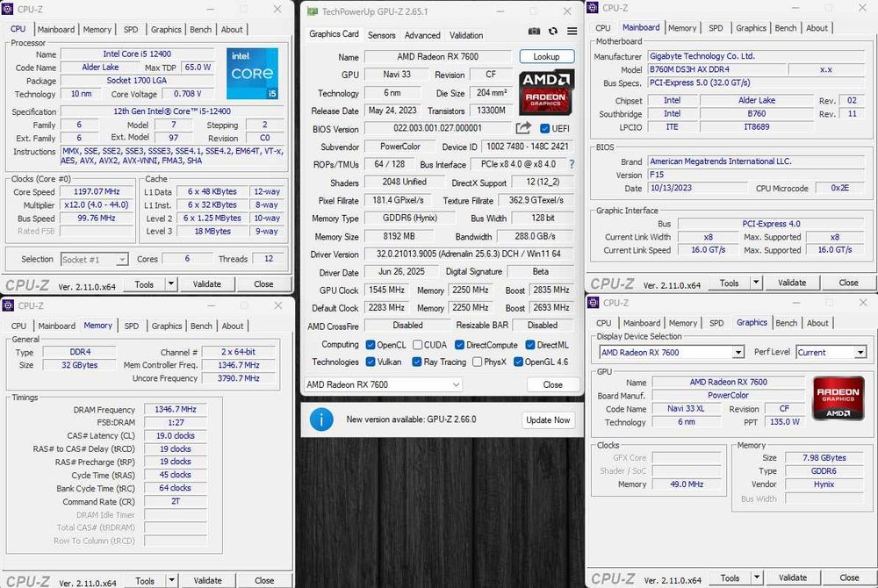This screenshot has height=588, width=878.
Task: Click the GPU-Z app icon in title bar
Action: coord(313,11)
